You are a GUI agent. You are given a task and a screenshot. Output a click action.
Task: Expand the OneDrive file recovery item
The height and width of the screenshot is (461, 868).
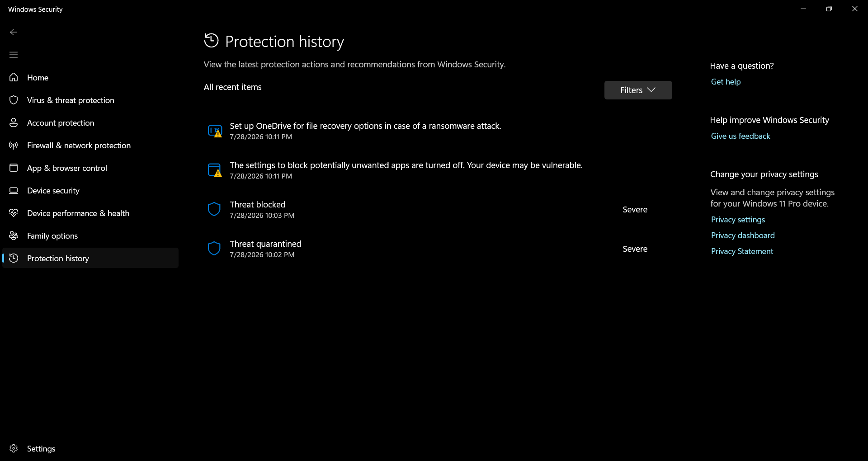438,131
